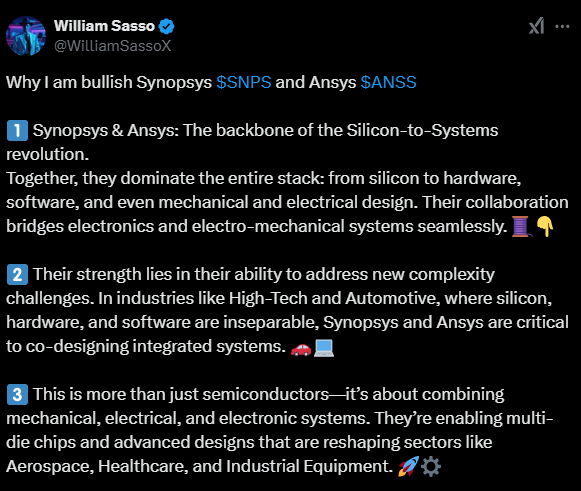Image resolution: width=581 pixels, height=491 pixels.
Task: Open the three-dot more options menu
Action: [x=562, y=26]
